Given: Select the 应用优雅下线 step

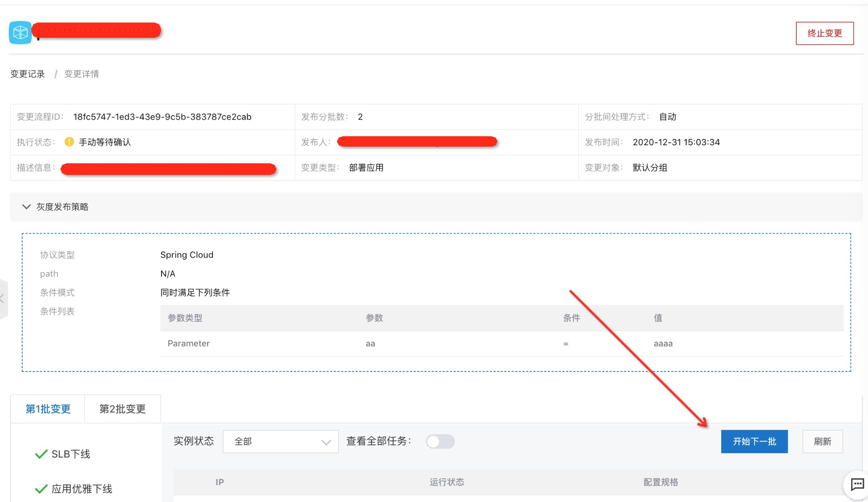Looking at the screenshot, I should 81,489.
